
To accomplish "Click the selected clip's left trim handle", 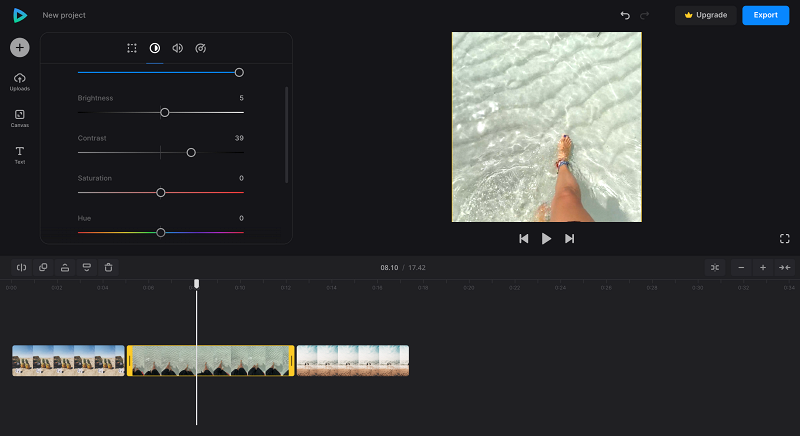I will [x=130, y=361].
